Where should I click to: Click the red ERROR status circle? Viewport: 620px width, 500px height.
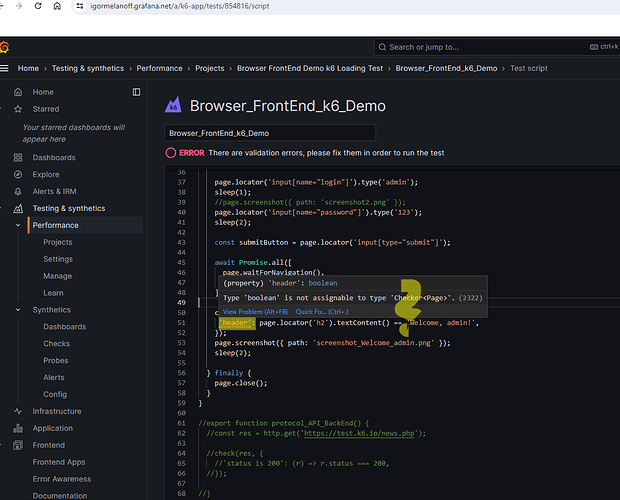[171, 153]
